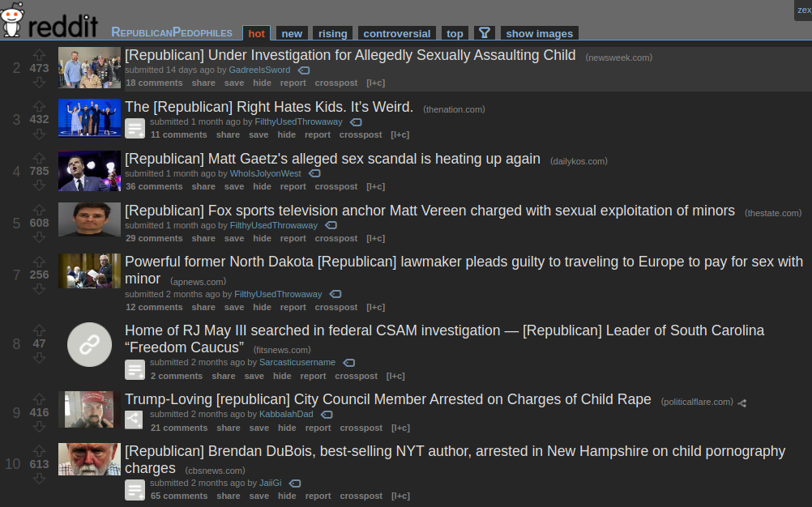The height and width of the screenshot is (507, 812).
Task: Downvote the post with score 256
Action: [x=40, y=289]
